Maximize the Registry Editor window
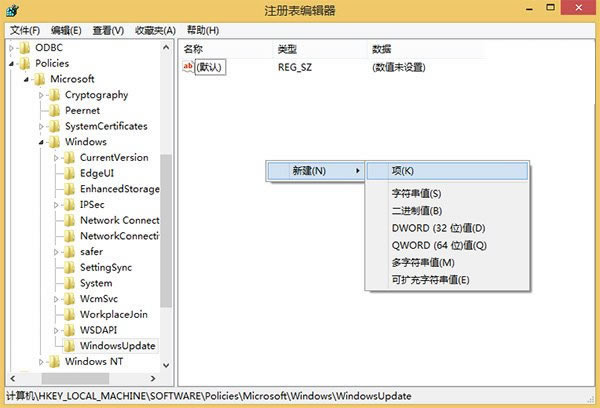 click(x=550, y=7)
